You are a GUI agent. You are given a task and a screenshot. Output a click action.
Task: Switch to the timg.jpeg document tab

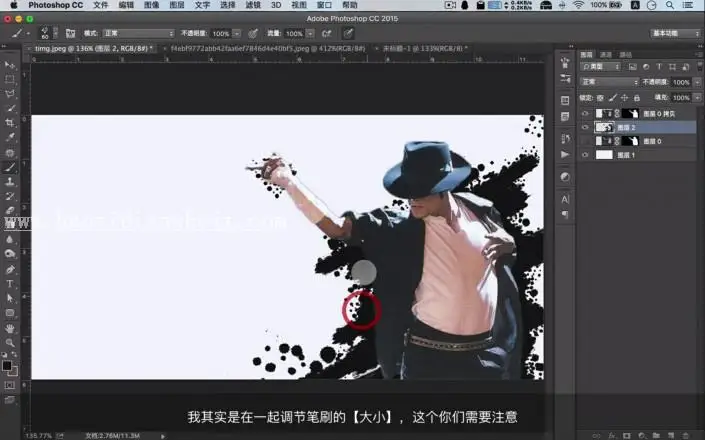pyautogui.click(x=93, y=48)
